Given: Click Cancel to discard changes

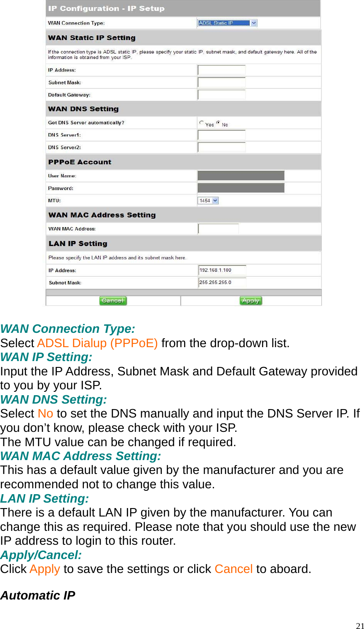Looking at the screenshot, I should tap(112, 300).
